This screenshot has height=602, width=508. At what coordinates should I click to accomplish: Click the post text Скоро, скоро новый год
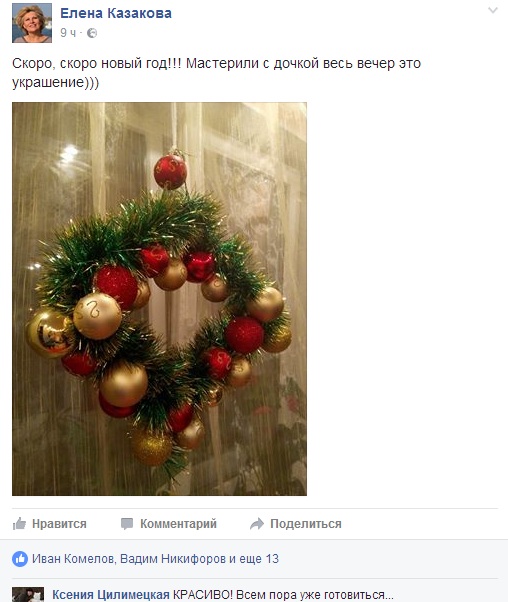(x=96, y=63)
